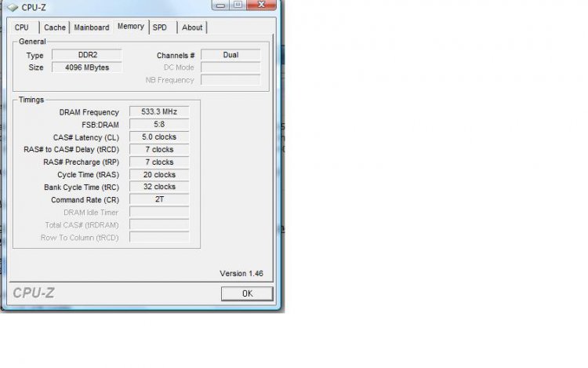Go to the SPD tab
Viewport: 588px width, 368px height.
click(160, 27)
